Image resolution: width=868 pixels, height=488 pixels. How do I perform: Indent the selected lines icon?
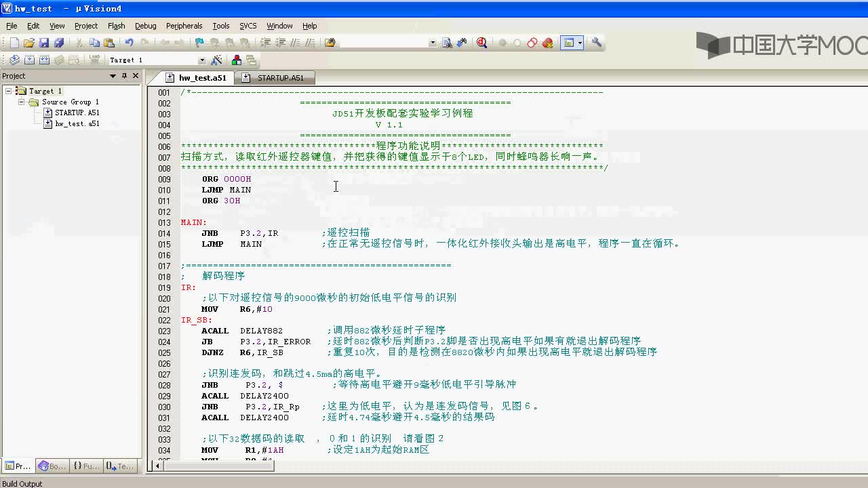click(266, 43)
